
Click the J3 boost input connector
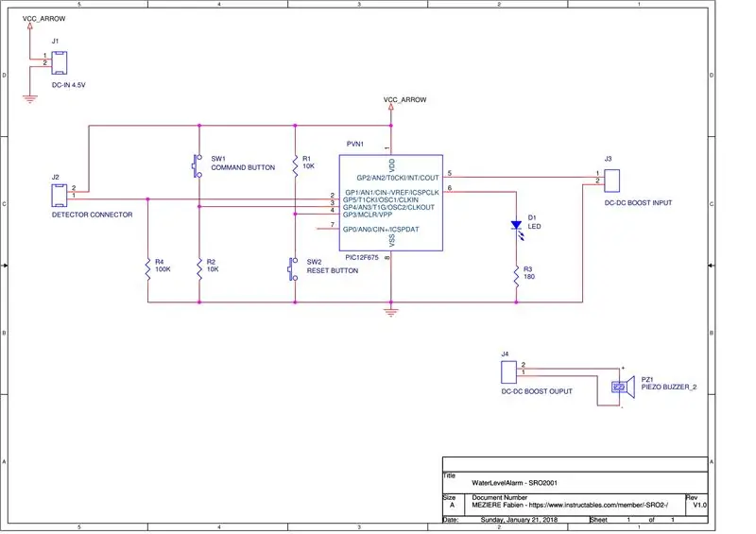[x=611, y=181]
